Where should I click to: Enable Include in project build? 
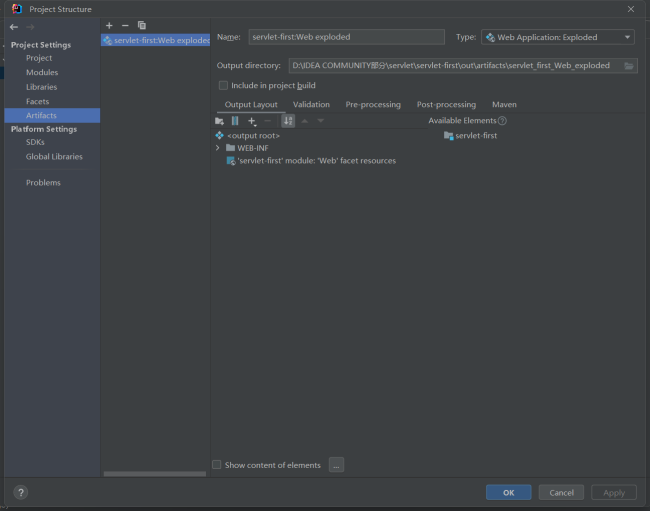[223, 85]
